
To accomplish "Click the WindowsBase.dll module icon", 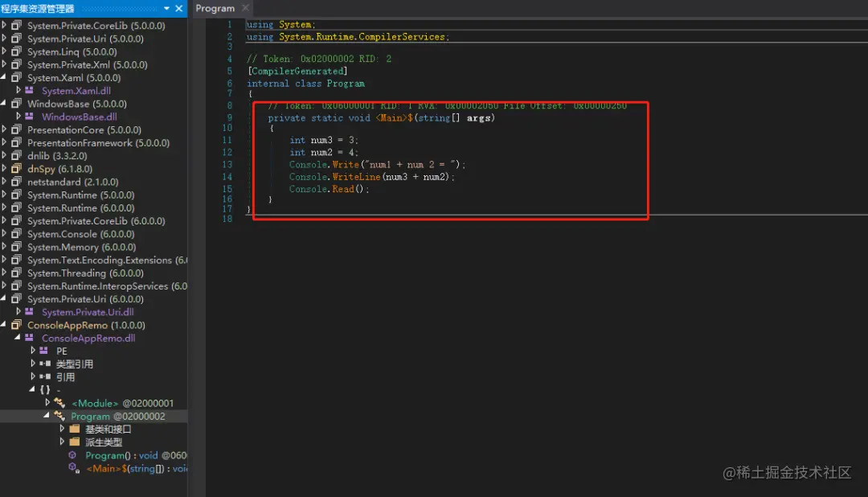I will point(30,117).
